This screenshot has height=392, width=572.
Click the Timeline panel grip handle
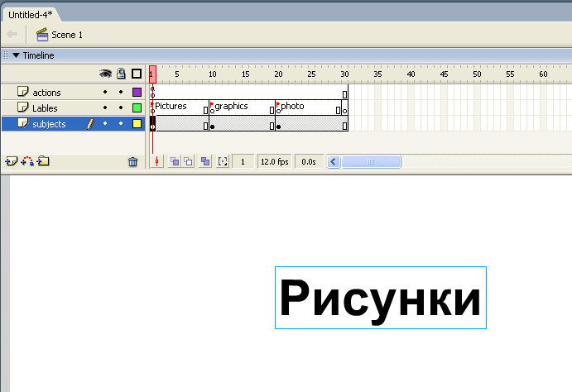pyautogui.click(x=6, y=55)
